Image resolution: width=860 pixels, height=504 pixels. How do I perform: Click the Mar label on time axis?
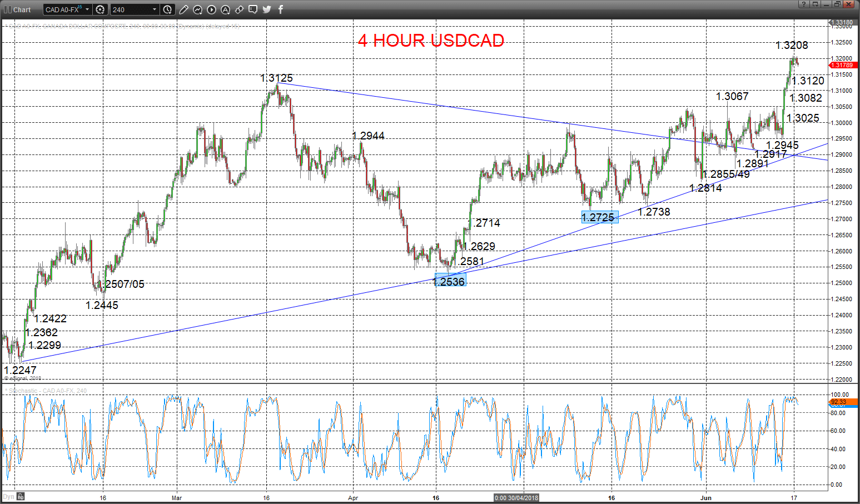point(177,498)
